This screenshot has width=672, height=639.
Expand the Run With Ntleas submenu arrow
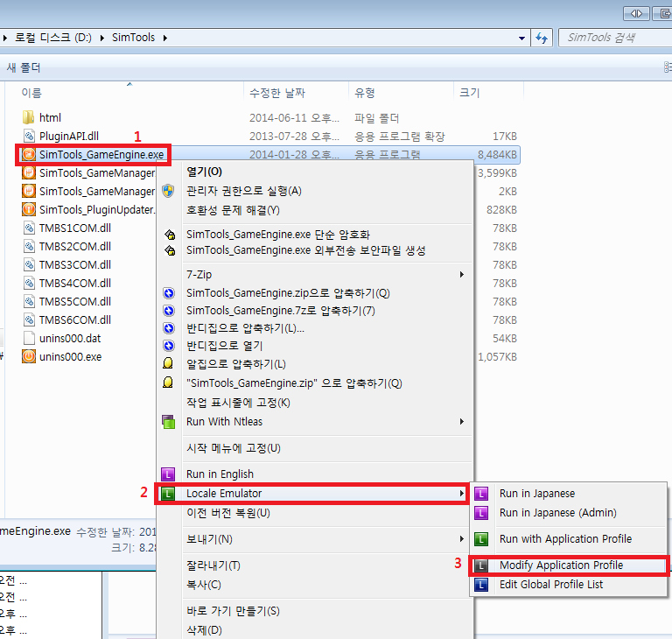[462, 422]
